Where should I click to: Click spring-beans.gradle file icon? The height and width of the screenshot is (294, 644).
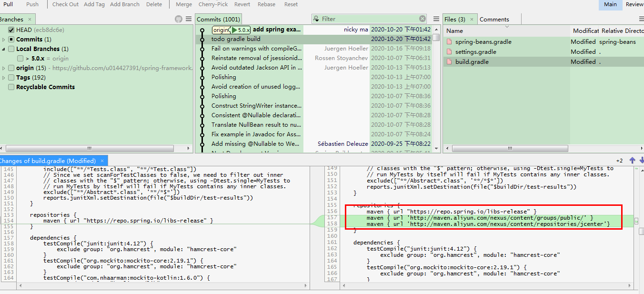coord(449,42)
